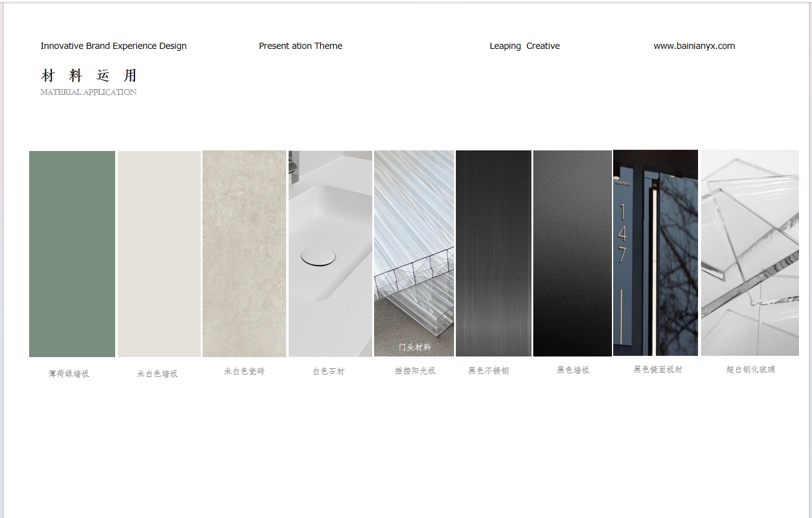Click the 'MATERIAL APPLICATION' subtitle

89,92
